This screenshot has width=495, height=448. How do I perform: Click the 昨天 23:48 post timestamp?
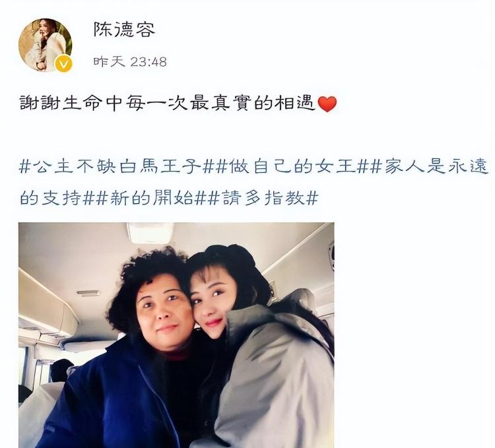coord(130,61)
